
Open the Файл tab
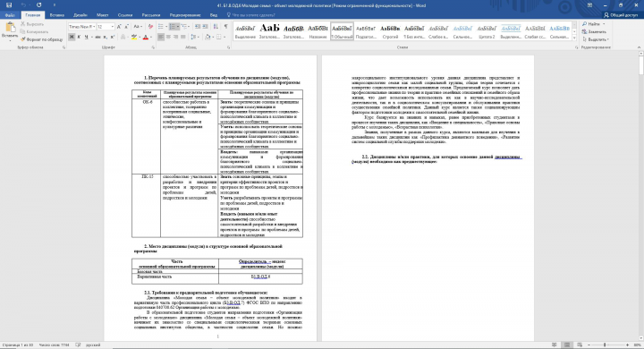(x=10, y=15)
